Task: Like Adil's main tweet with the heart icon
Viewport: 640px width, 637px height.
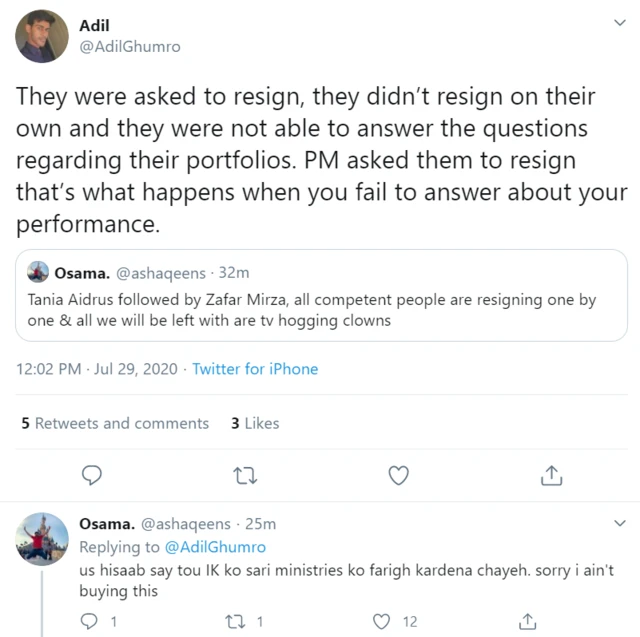Action: tap(398, 475)
